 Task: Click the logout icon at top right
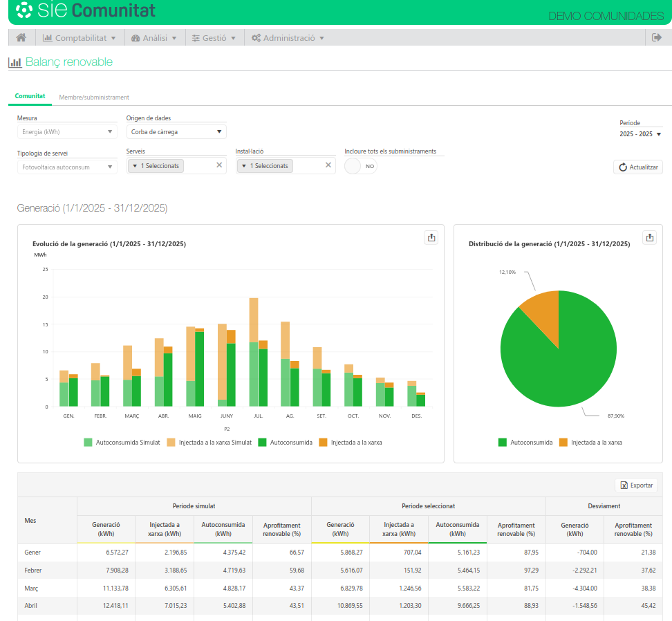tap(657, 38)
